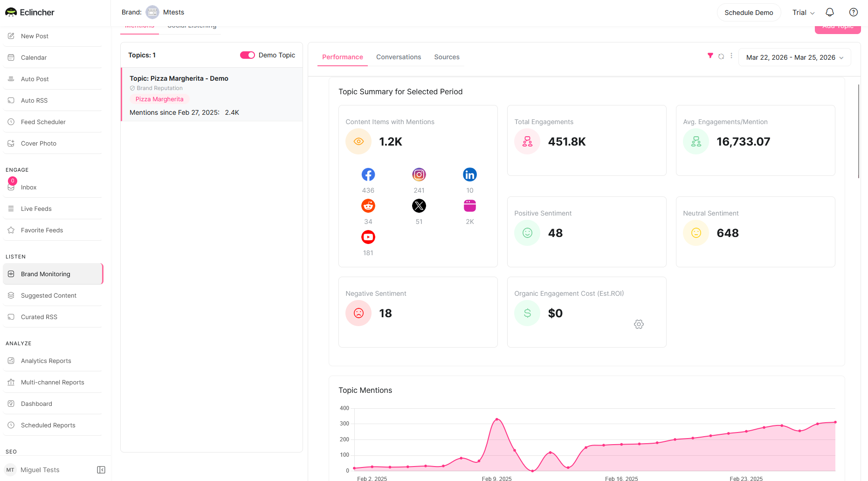Click the Facebook mentions icon

tap(368, 174)
